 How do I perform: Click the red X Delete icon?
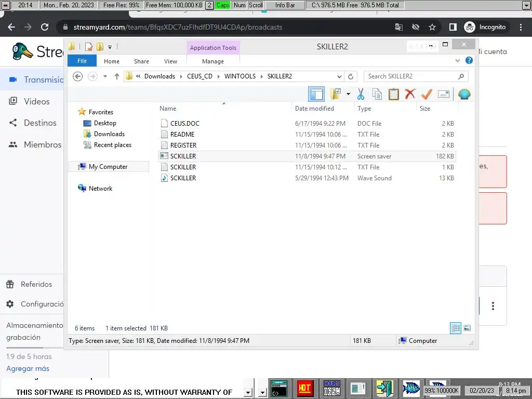[x=410, y=94]
